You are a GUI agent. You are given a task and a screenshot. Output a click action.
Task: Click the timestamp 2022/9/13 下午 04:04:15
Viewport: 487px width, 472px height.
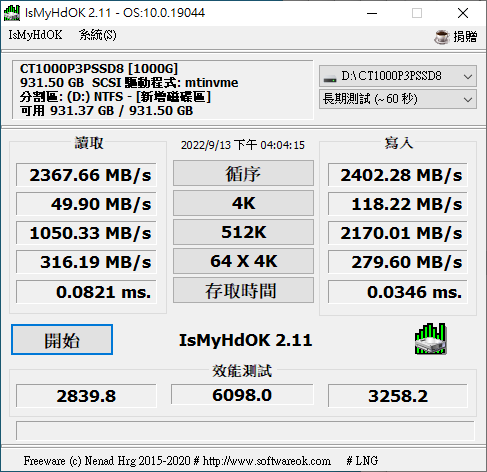243,145
